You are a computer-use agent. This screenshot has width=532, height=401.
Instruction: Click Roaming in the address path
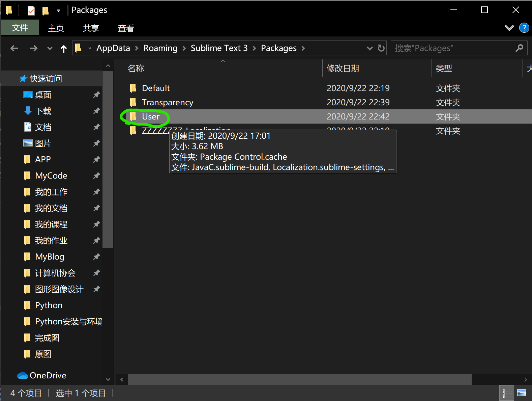[x=160, y=48]
